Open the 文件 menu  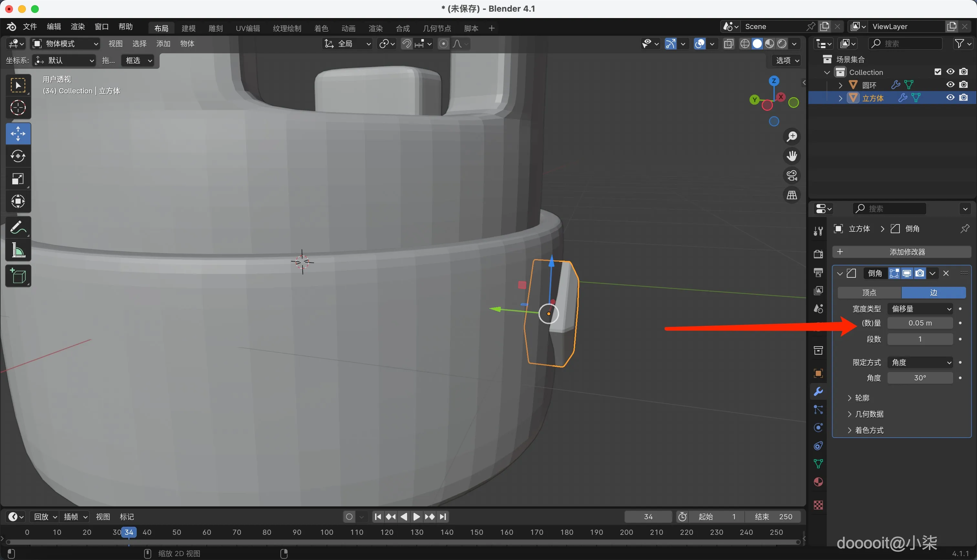tap(30, 26)
